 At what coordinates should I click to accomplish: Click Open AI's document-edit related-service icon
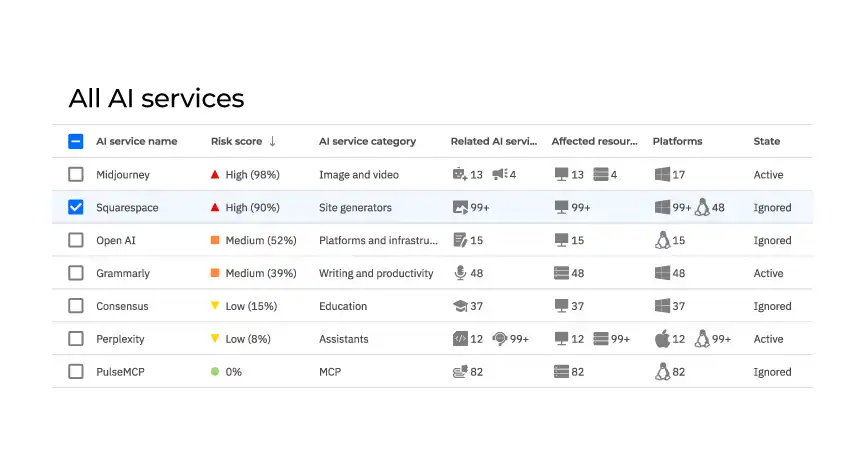[x=460, y=240]
